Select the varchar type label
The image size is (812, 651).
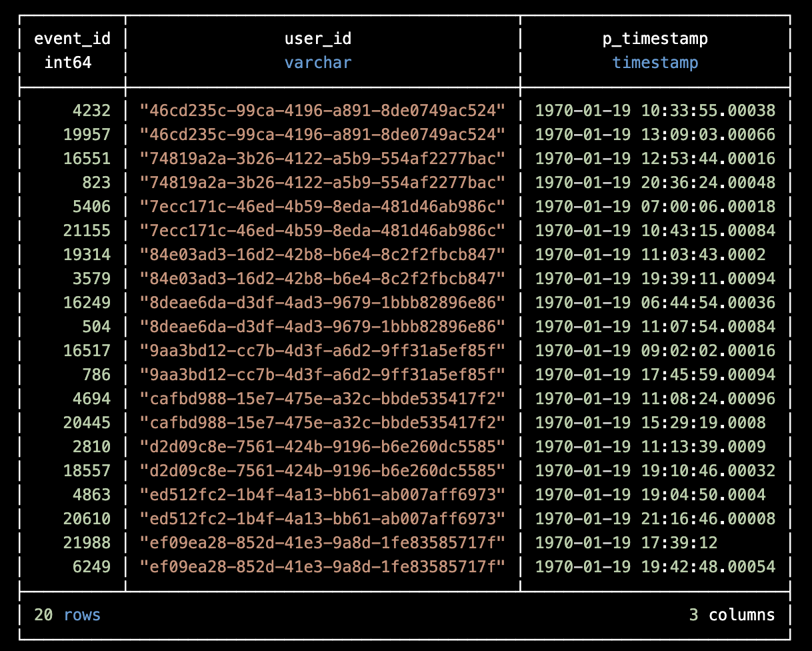(318, 63)
